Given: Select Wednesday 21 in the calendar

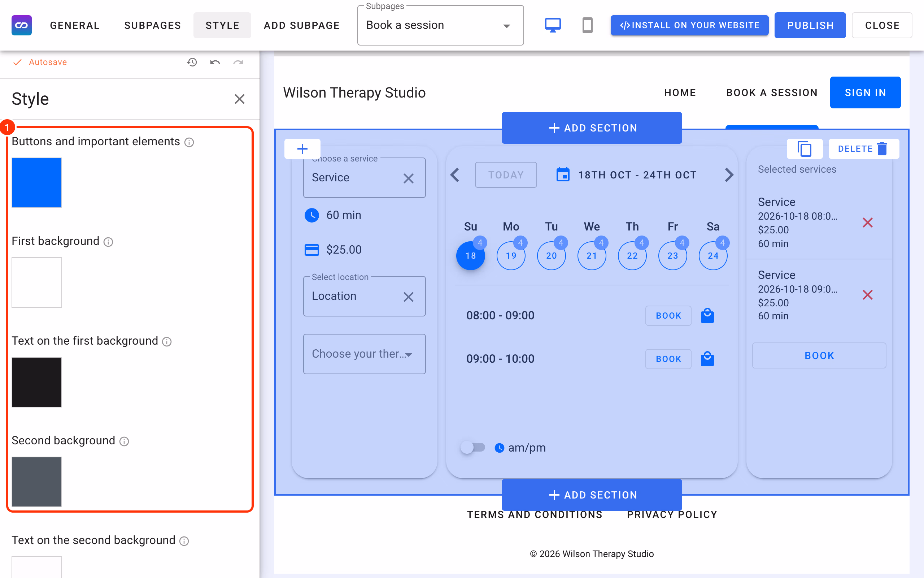Looking at the screenshot, I should [592, 255].
